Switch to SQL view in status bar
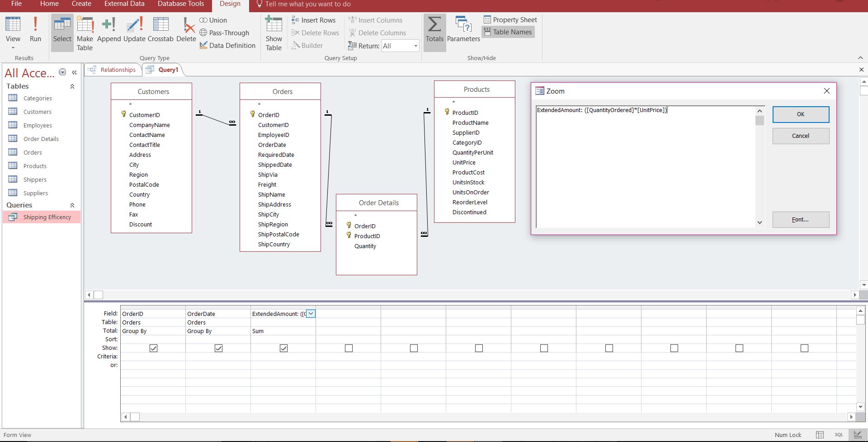Screen dimensions: 868x442 tap(839, 435)
